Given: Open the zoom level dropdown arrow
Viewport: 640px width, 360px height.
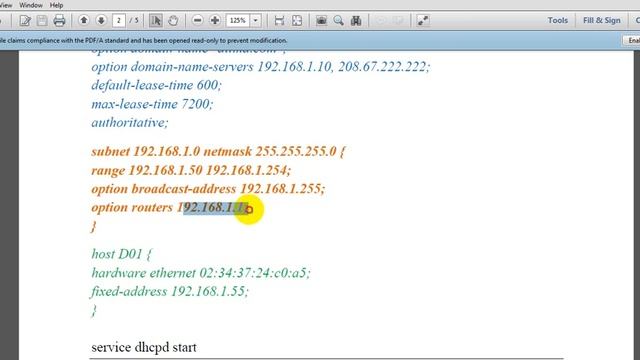Looking at the screenshot, I should click(x=256, y=20).
